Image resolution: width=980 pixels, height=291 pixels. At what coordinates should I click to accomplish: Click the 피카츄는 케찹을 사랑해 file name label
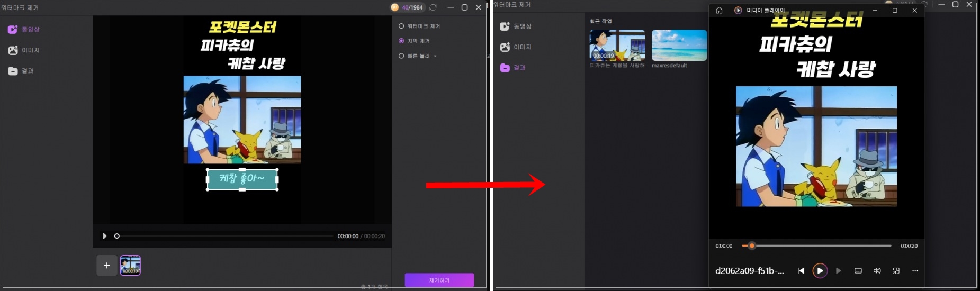pos(617,66)
